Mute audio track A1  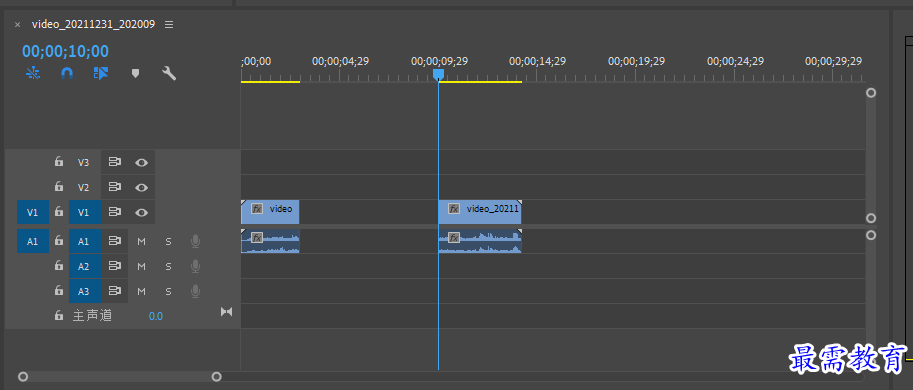[x=141, y=241]
